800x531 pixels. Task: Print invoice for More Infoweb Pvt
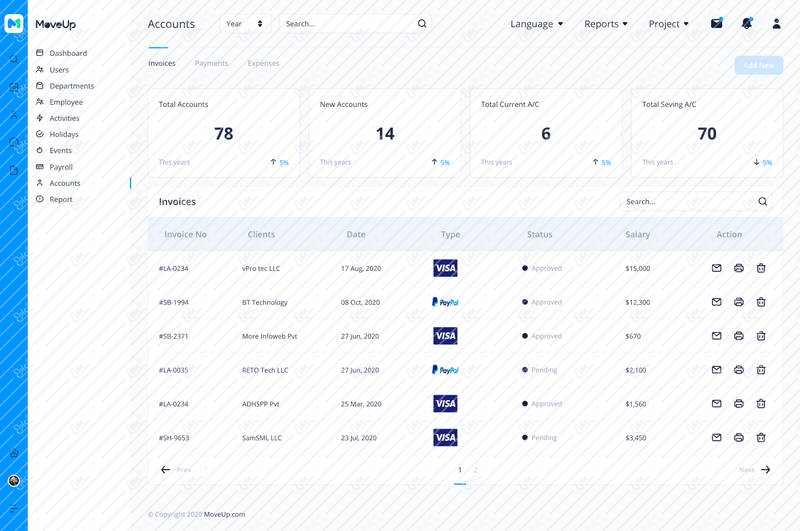pyautogui.click(x=738, y=336)
